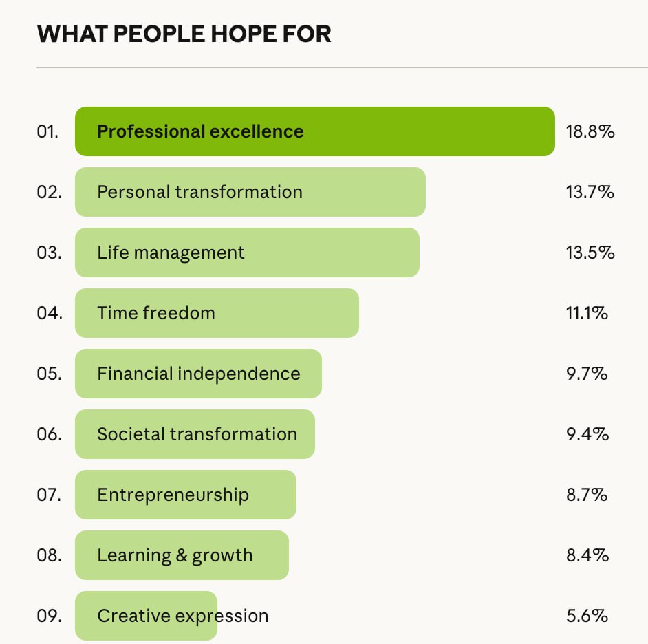The width and height of the screenshot is (648, 644).
Task: Select the Financial independence bar
Action: 198,374
